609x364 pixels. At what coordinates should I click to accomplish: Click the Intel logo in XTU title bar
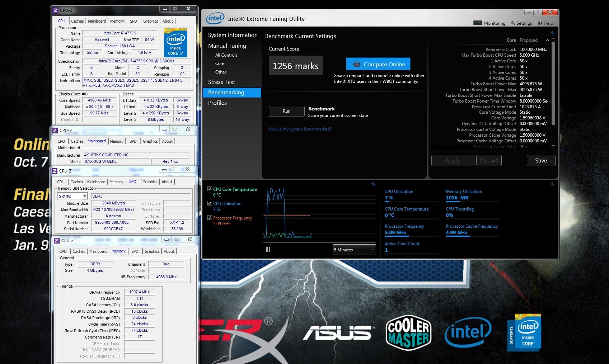[215, 18]
